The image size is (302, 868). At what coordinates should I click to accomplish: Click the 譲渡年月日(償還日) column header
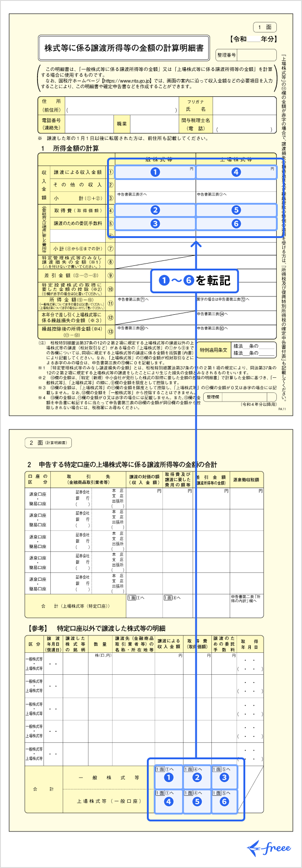(x=54, y=644)
